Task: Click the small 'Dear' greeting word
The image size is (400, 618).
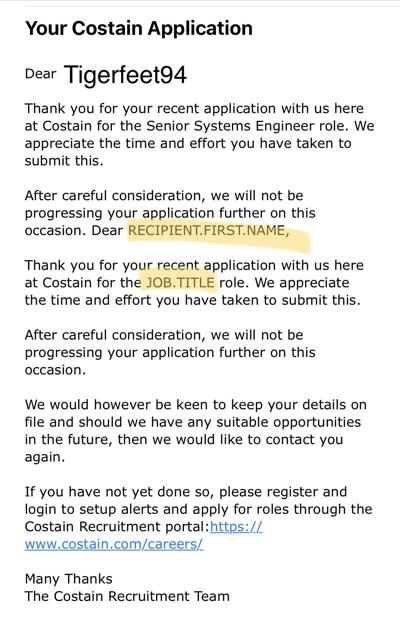Action: [41, 74]
